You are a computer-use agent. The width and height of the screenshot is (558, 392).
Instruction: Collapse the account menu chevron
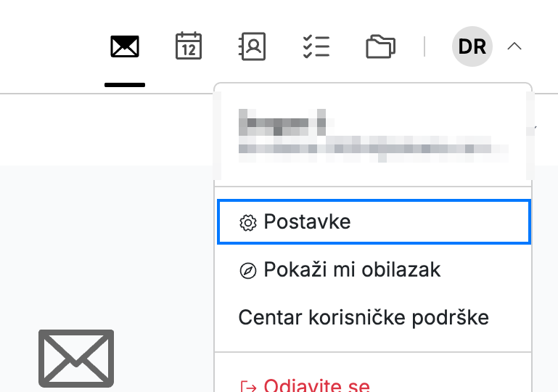[x=514, y=46]
